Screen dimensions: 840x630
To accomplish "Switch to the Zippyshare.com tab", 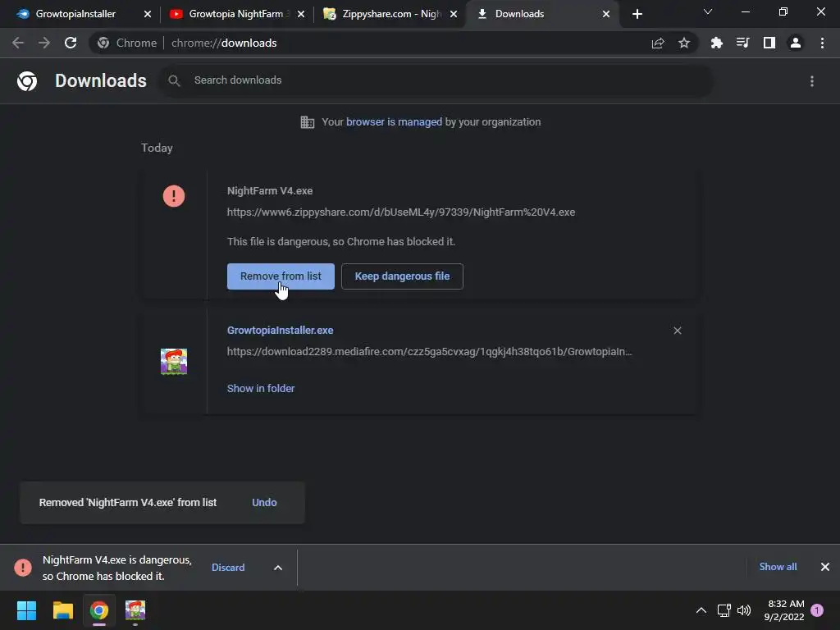I will click(391, 14).
